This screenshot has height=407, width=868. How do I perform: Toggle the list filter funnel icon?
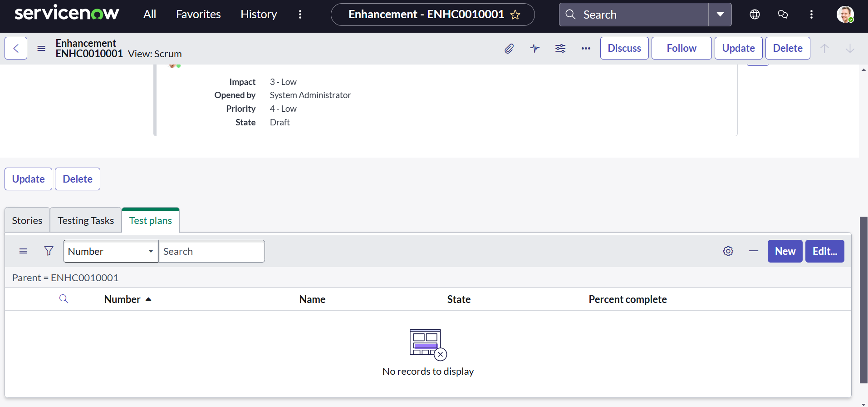49,251
